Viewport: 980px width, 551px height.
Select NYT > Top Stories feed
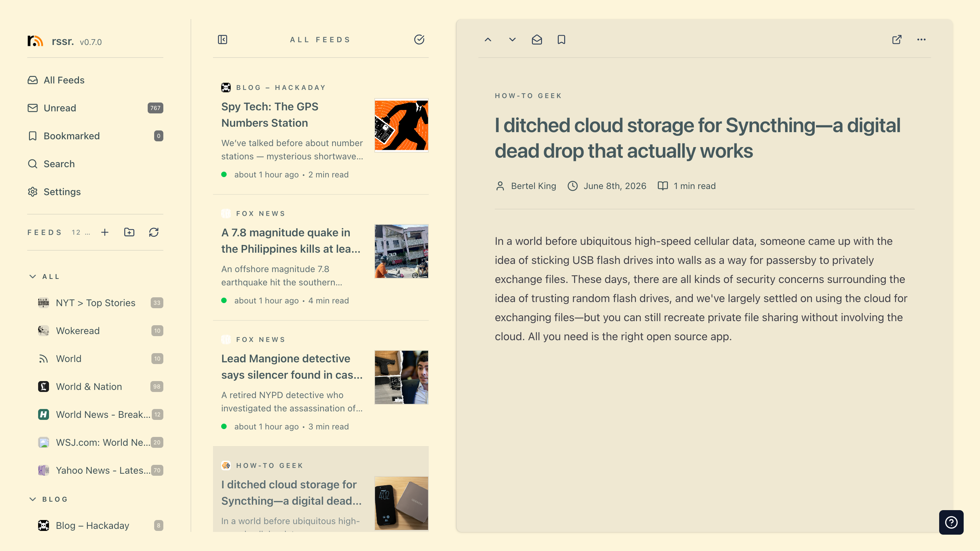click(x=100, y=303)
